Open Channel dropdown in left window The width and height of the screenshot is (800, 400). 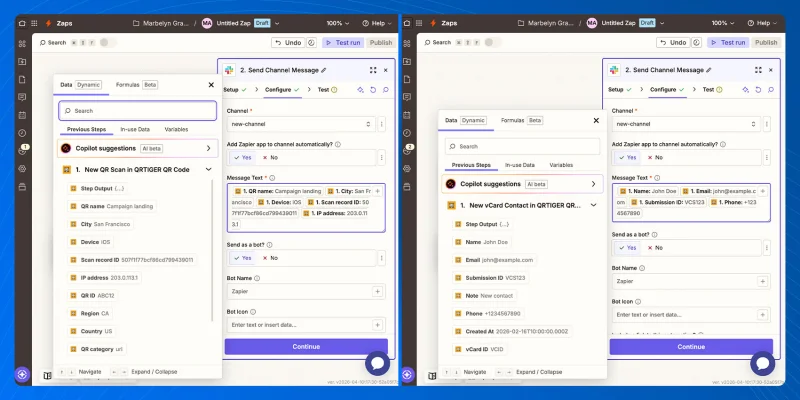[x=301, y=124]
